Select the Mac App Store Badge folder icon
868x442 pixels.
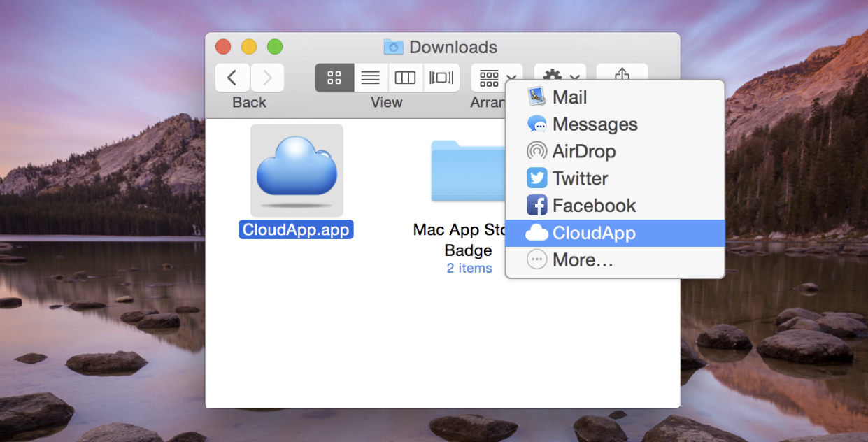pos(468,171)
